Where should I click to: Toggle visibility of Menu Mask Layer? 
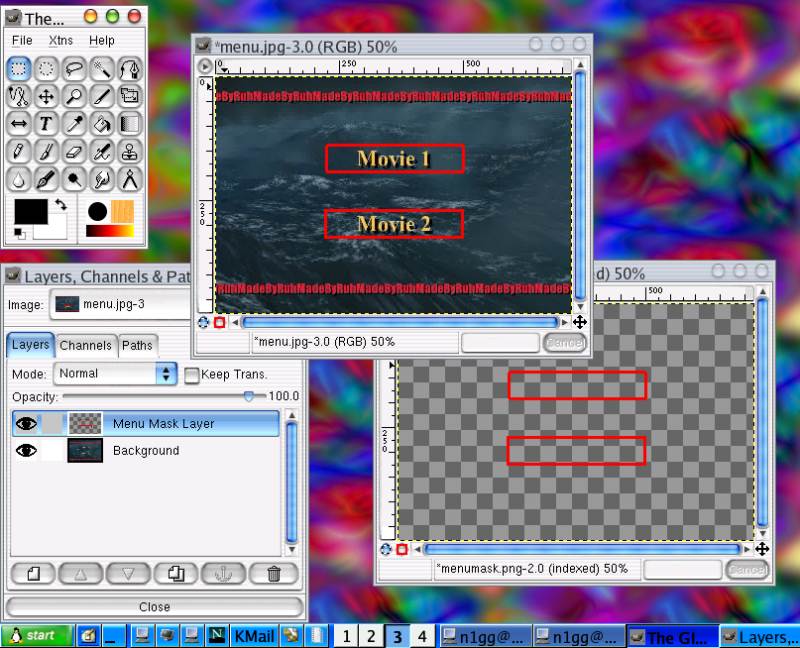26,423
